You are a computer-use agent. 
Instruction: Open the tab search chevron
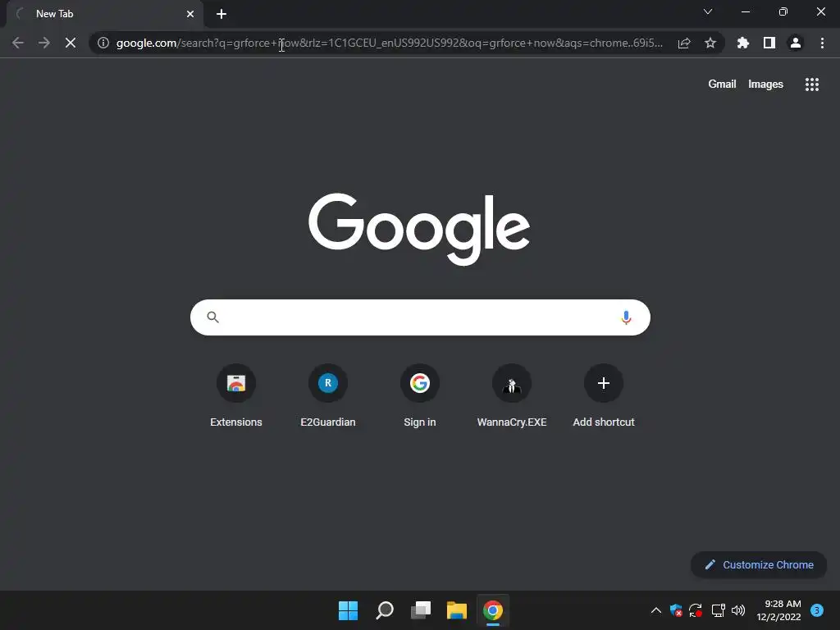click(708, 11)
